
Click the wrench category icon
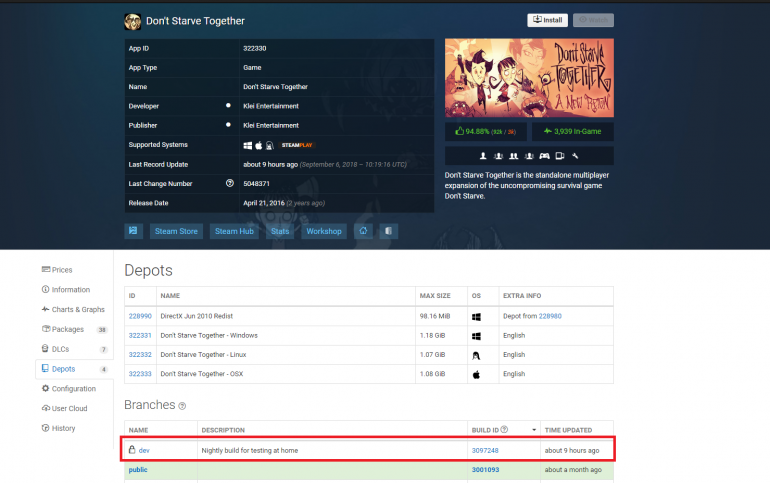pyautogui.click(x=575, y=156)
